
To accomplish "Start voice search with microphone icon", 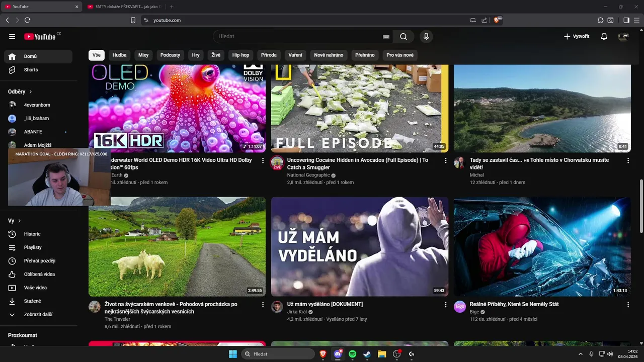I will (426, 36).
